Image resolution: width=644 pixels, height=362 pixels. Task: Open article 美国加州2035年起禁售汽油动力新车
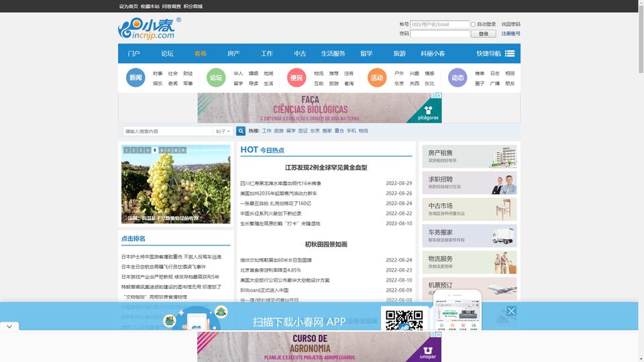(278, 193)
